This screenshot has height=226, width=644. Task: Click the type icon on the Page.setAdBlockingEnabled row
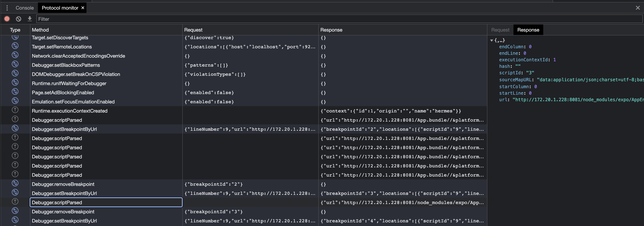[15, 91]
